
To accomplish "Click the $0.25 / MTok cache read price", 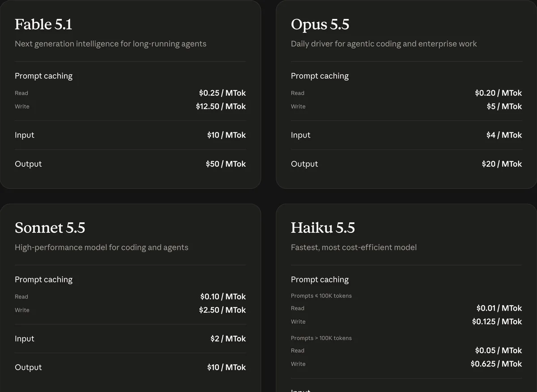I will click(222, 93).
